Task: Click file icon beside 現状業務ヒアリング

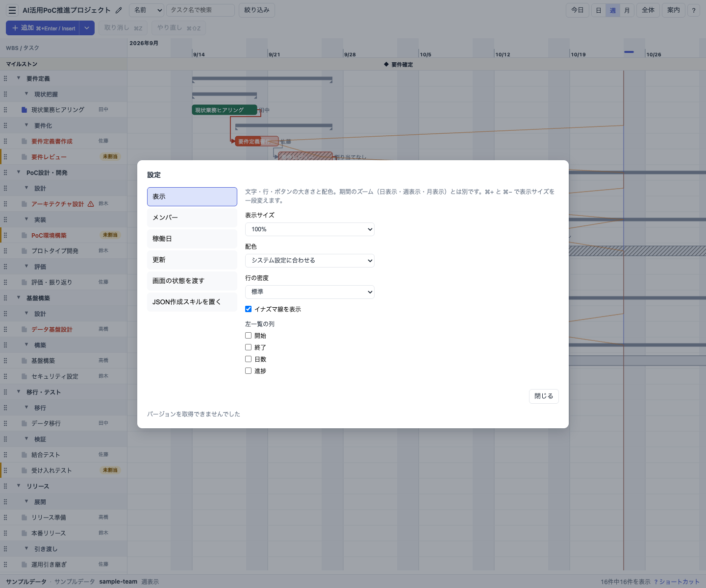Action: (24, 110)
